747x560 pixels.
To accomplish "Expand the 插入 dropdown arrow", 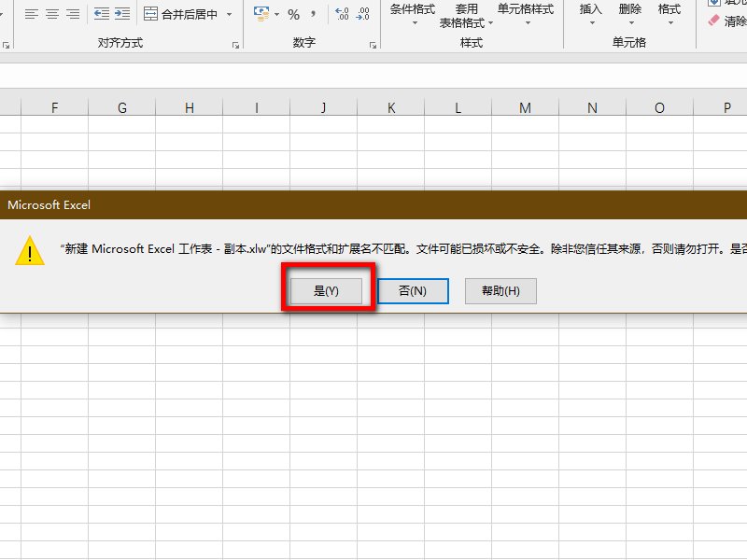I will tap(592, 24).
